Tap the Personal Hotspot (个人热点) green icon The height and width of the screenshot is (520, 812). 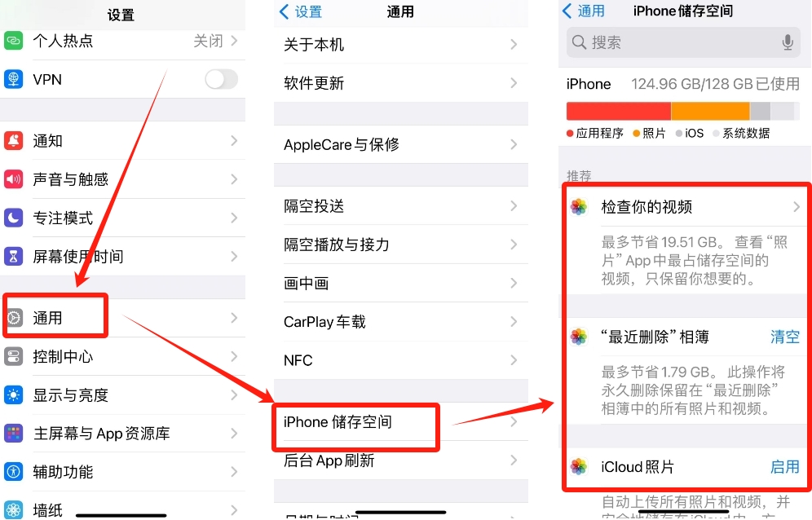(14, 41)
